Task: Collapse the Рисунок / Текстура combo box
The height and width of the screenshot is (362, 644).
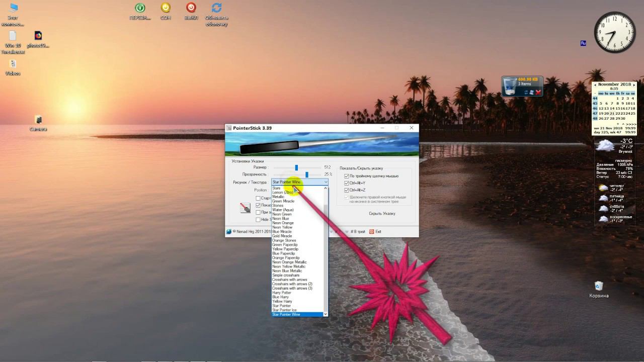Action: pyautogui.click(x=326, y=182)
